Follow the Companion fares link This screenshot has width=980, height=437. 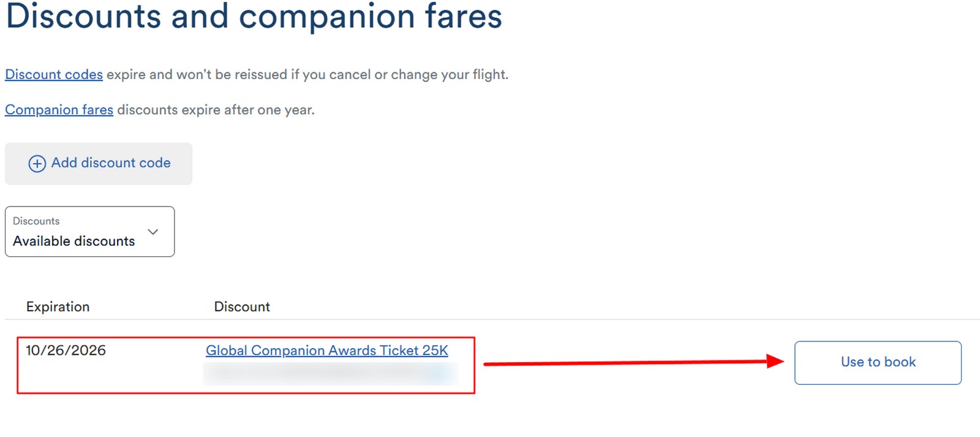pyautogui.click(x=59, y=110)
